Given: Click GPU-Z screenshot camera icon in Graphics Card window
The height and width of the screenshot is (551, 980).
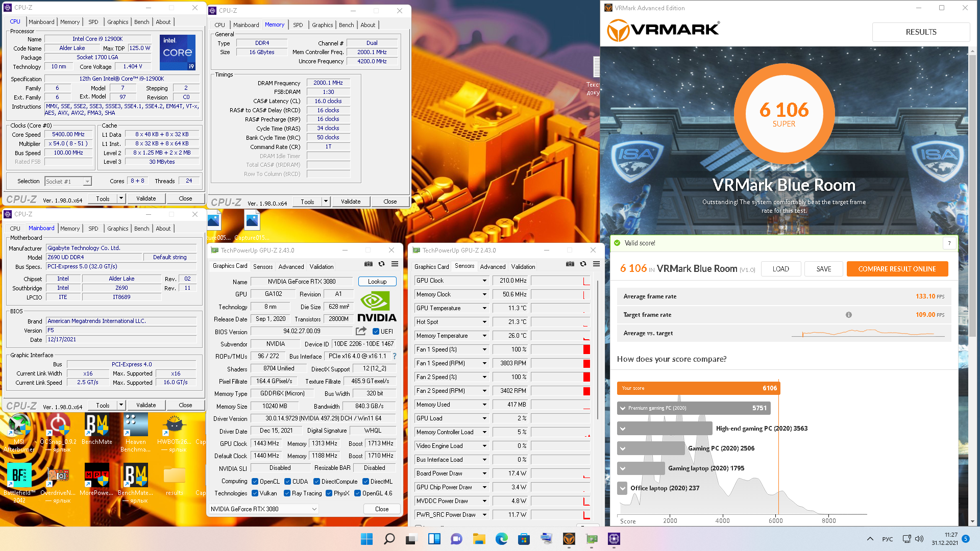Looking at the screenshot, I should pos(368,264).
